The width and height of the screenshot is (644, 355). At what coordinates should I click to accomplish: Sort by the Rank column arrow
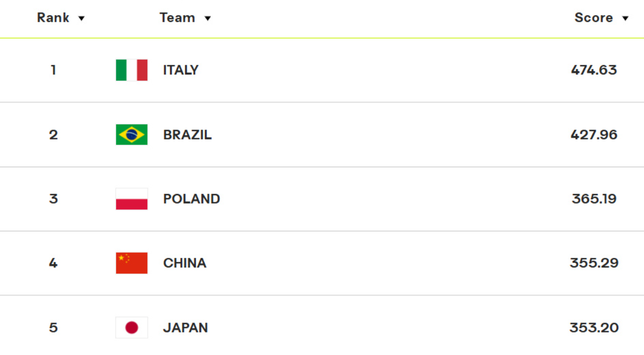pos(81,18)
